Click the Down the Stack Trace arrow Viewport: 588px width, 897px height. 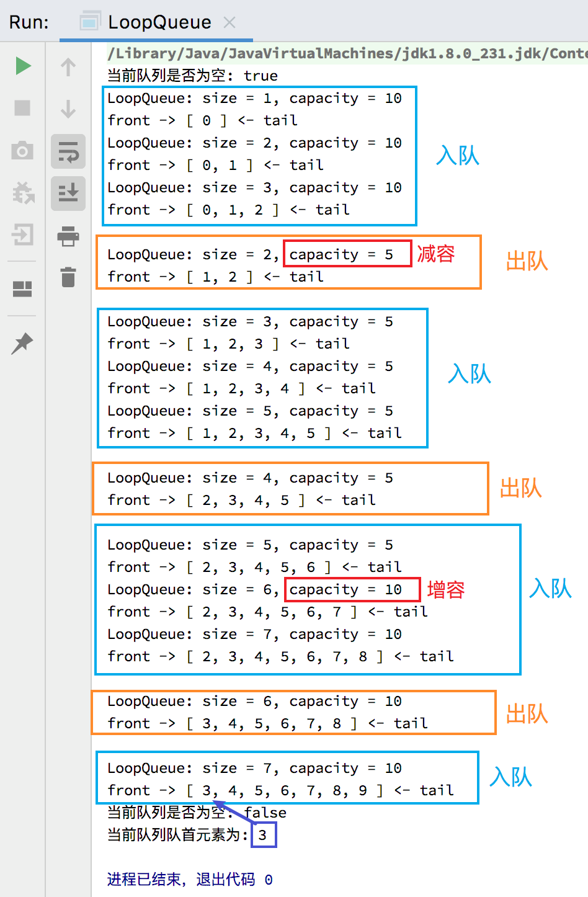(68, 109)
